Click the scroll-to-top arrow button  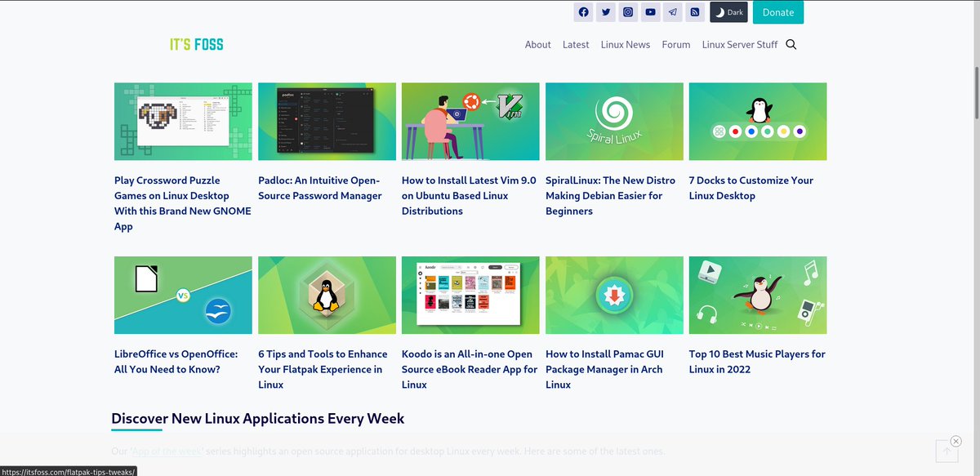pyautogui.click(x=947, y=451)
